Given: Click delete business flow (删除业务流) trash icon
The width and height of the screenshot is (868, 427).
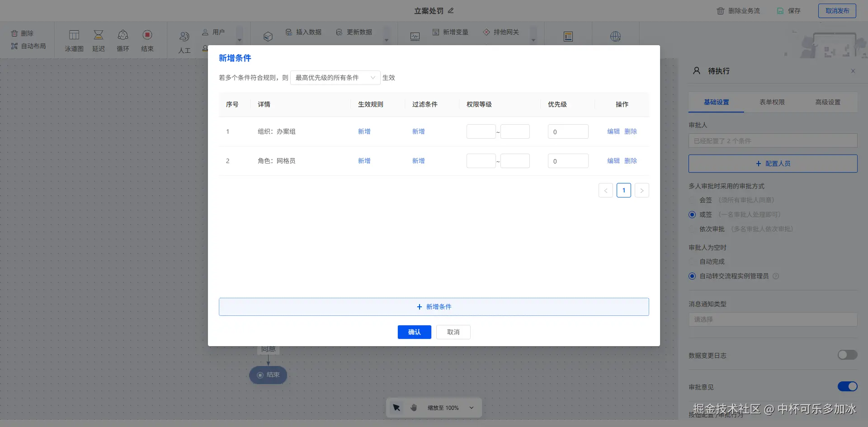Looking at the screenshot, I should [721, 11].
